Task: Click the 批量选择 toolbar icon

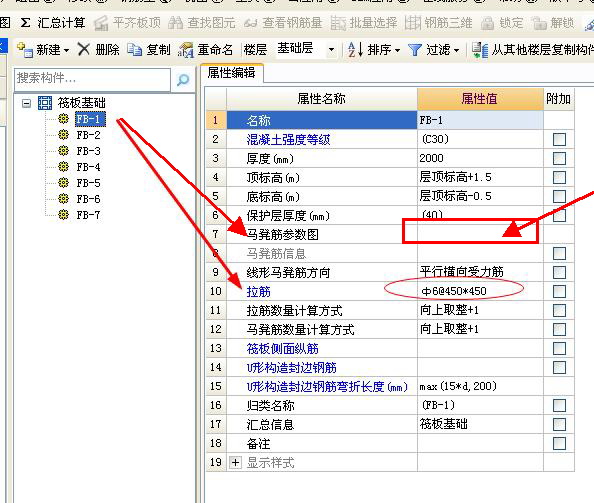Action: point(338,23)
